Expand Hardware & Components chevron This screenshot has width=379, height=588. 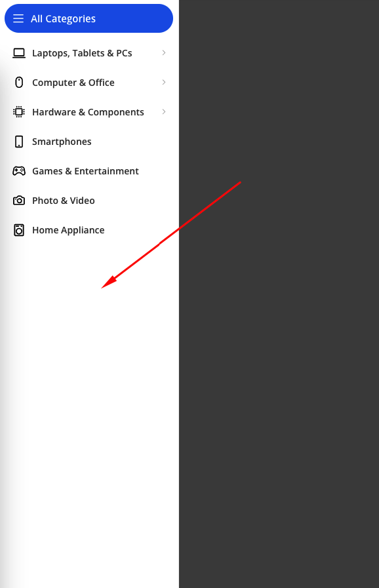click(x=164, y=111)
